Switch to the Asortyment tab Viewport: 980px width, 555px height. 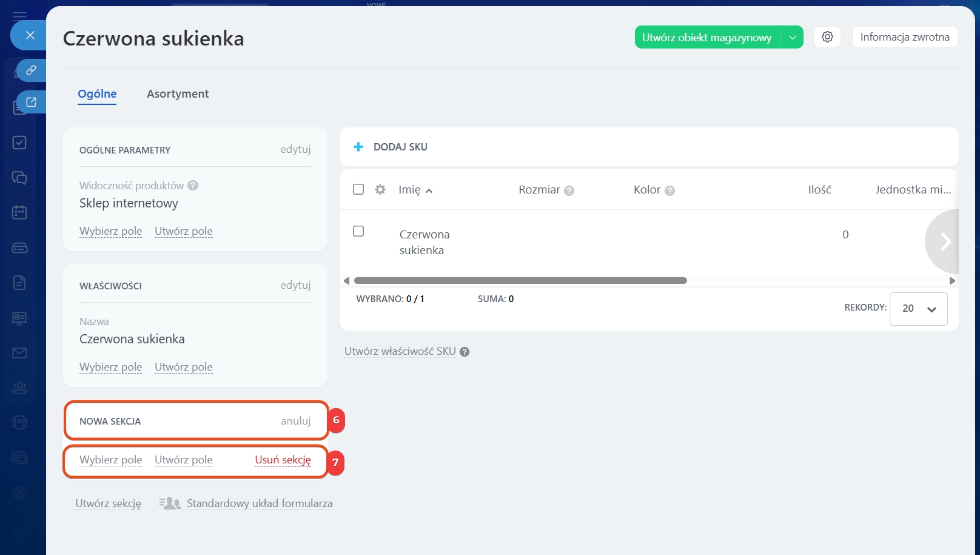(178, 94)
